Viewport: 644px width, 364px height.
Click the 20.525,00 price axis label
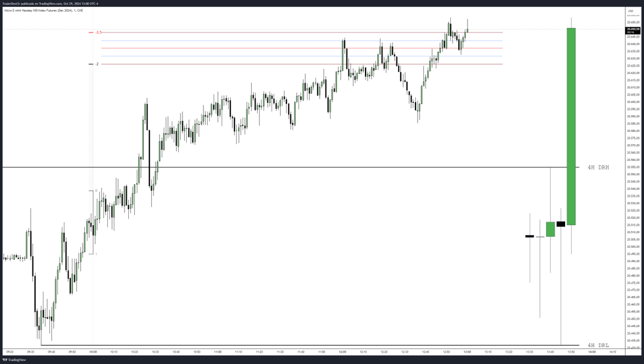632,211
